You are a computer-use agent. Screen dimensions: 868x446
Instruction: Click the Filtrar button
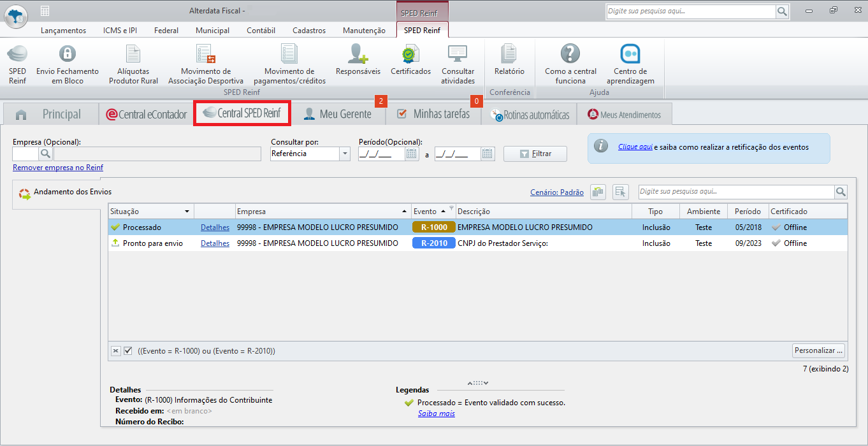pyautogui.click(x=535, y=154)
